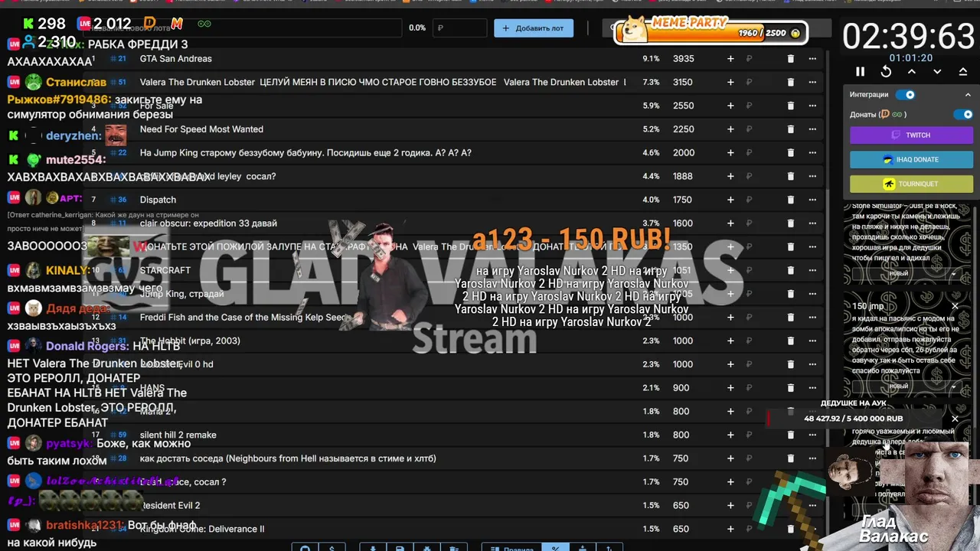Close the 150 jmp donation card

(x=955, y=306)
